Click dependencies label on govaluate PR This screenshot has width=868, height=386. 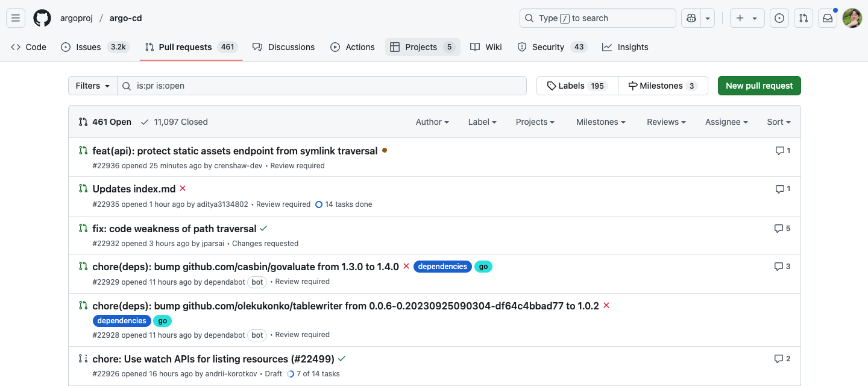point(442,267)
